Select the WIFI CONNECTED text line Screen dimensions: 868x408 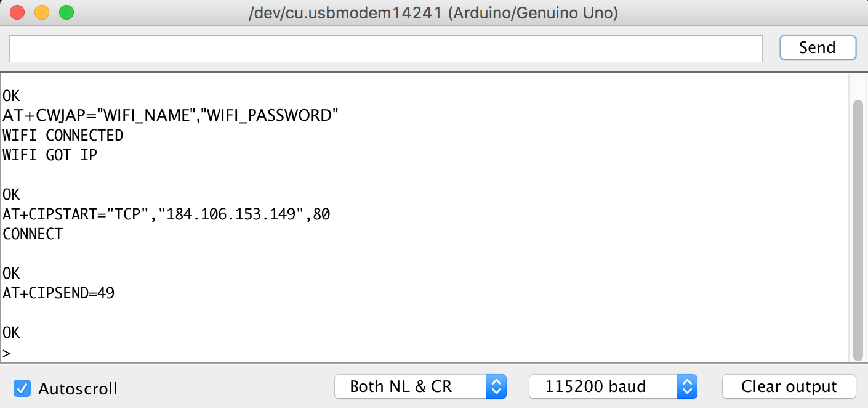63,136
